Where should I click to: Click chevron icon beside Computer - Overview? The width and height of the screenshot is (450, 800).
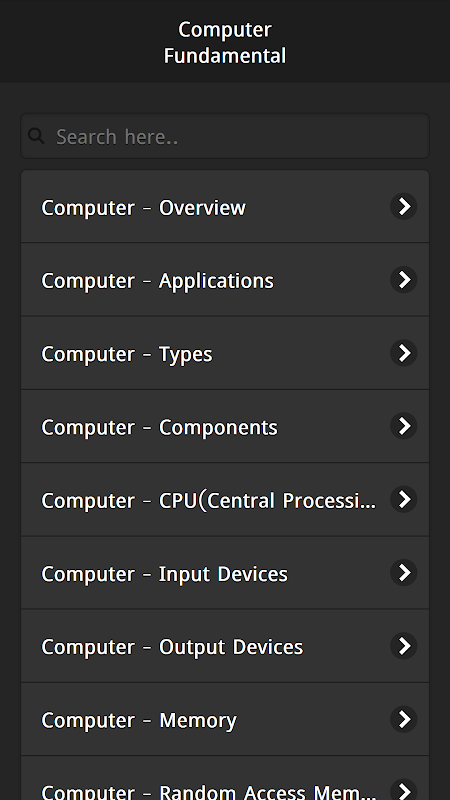pos(404,207)
